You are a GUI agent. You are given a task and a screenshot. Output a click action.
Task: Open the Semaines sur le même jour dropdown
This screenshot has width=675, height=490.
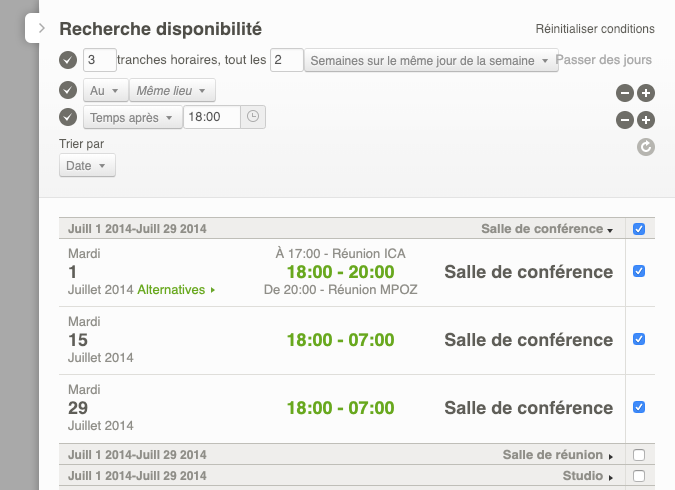[x=430, y=61]
